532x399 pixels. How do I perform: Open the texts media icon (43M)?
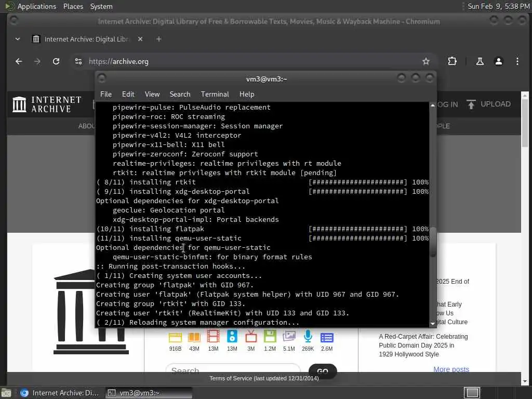click(x=194, y=337)
